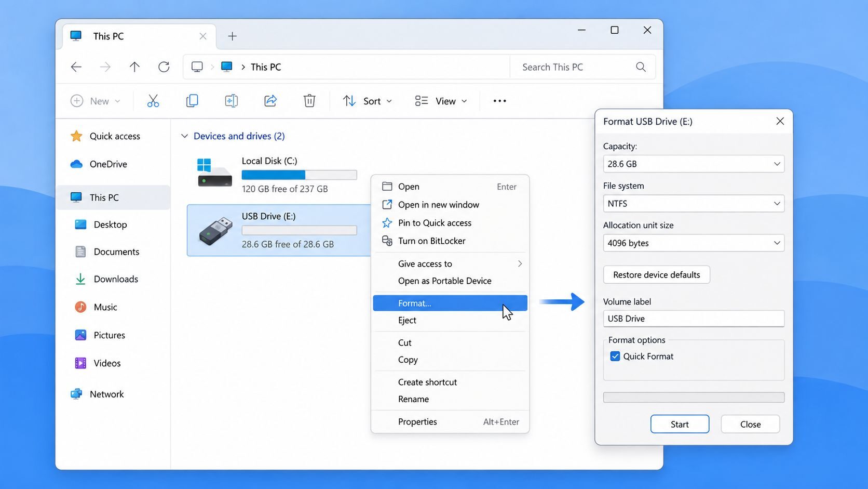Choose Rename in the context menu
868x489 pixels.
(x=450, y=400)
